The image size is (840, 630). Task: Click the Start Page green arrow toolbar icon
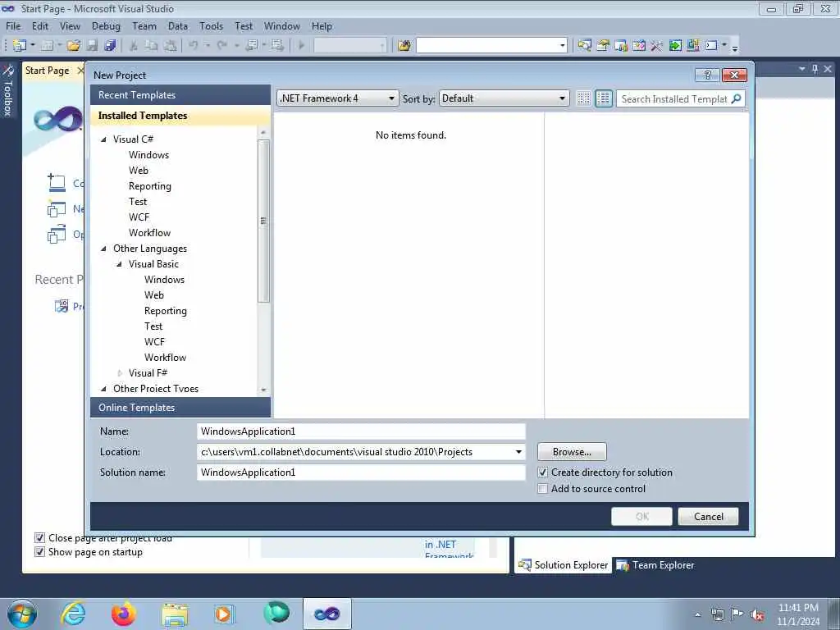(675, 46)
